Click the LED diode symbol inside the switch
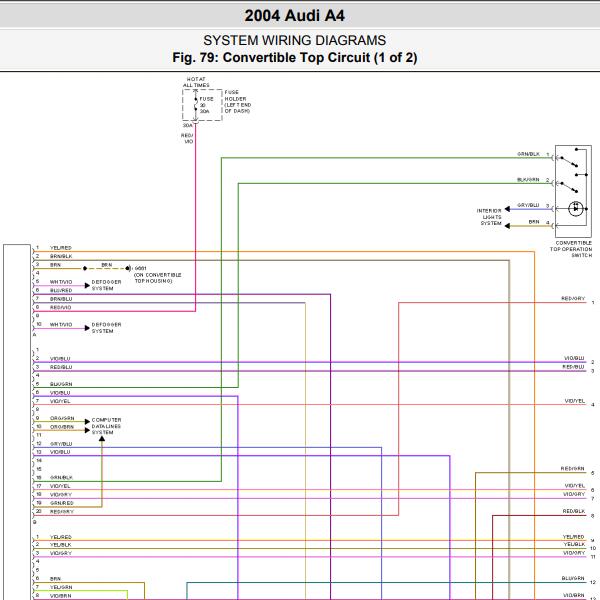This screenshot has width=600, height=600. click(x=576, y=209)
